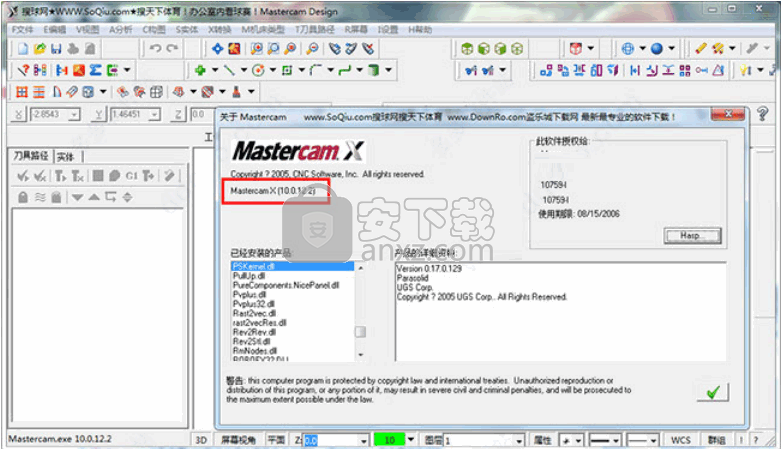Image resolution: width=781 pixels, height=449 pixels.
Task: Toggle the 3D mode button in status bar
Action: [x=201, y=440]
